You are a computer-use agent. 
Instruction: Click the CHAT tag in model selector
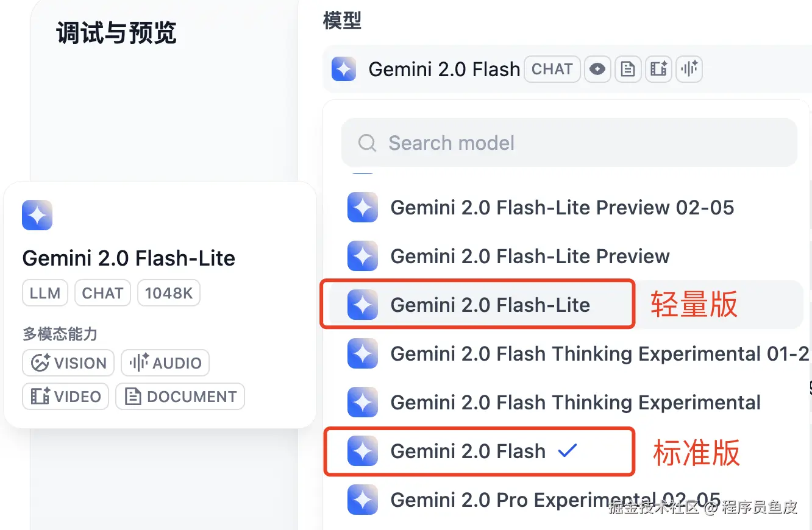[x=552, y=69]
